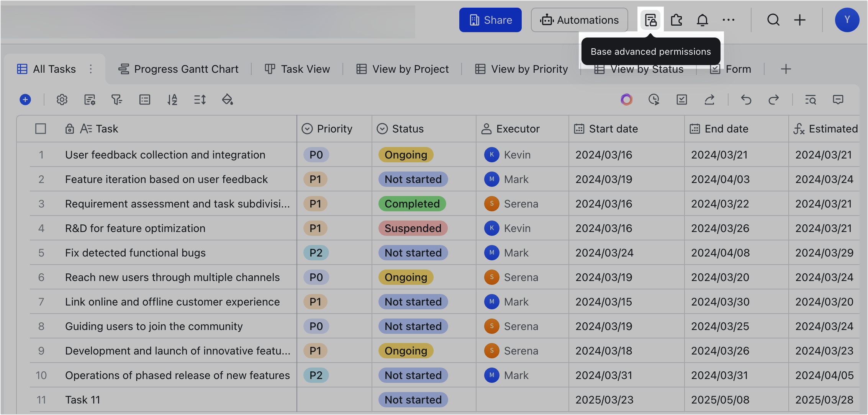This screenshot has width=868, height=415.
Task: Expand the more options ellipsis menu
Action: (x=728, y=20)
